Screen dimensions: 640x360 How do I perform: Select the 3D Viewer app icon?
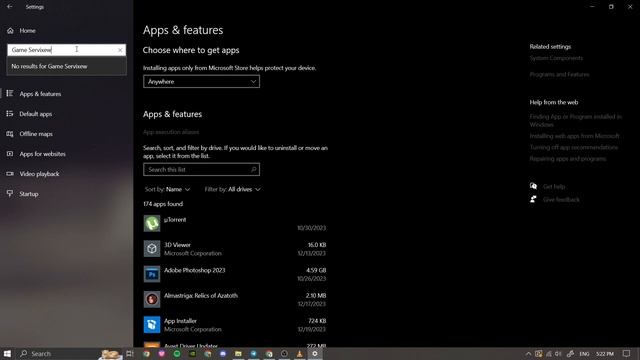point(152,249)
